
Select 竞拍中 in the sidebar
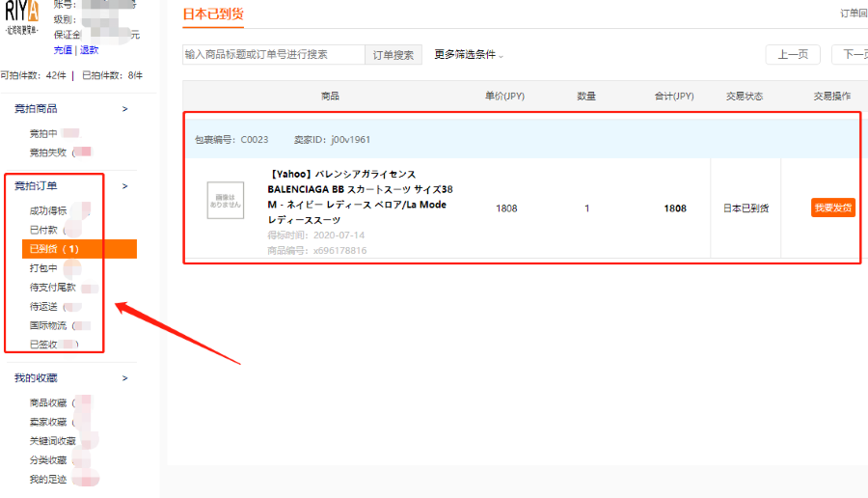pos(44,133)
